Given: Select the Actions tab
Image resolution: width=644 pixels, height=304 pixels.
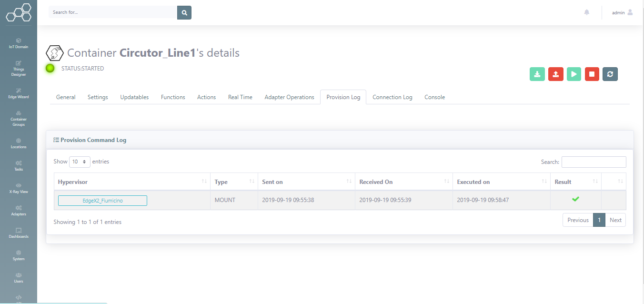Looking at the screenshot, I should coord(207,97).
